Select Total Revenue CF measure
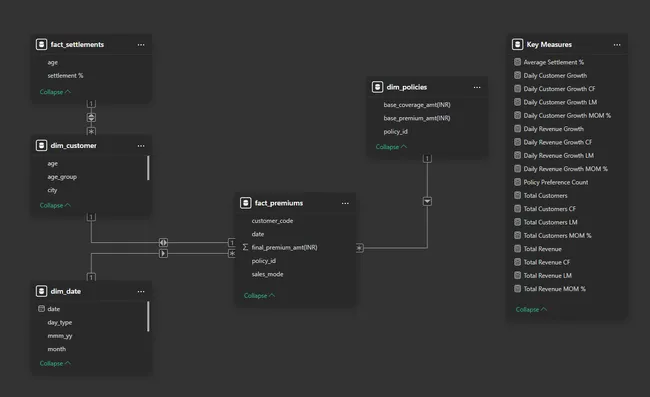650x397 pixels. 546,262
